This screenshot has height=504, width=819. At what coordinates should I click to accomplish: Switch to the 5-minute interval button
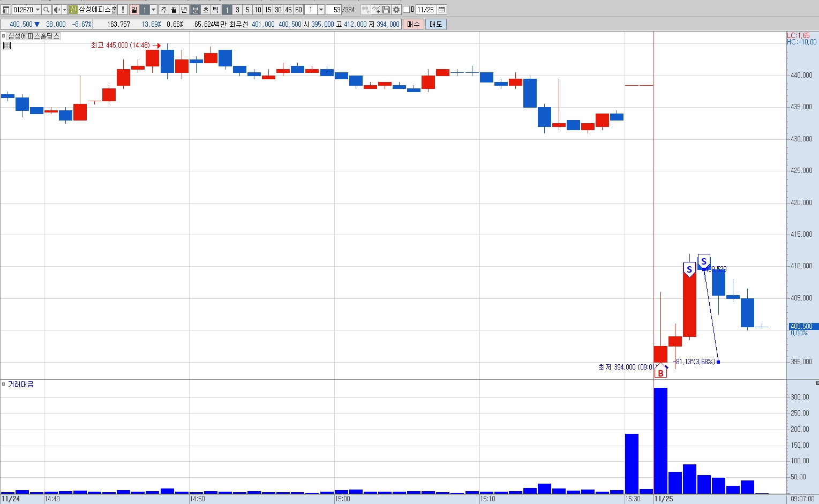247,10
